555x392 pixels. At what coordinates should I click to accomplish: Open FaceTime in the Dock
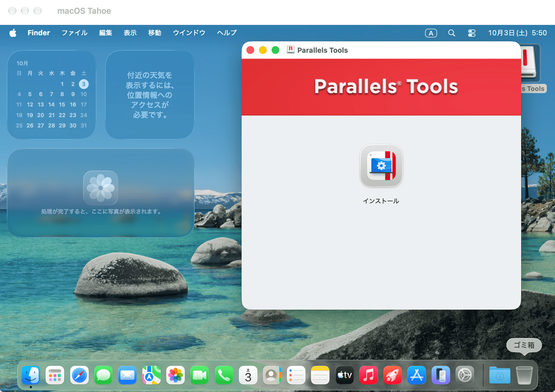pos(199,375)
